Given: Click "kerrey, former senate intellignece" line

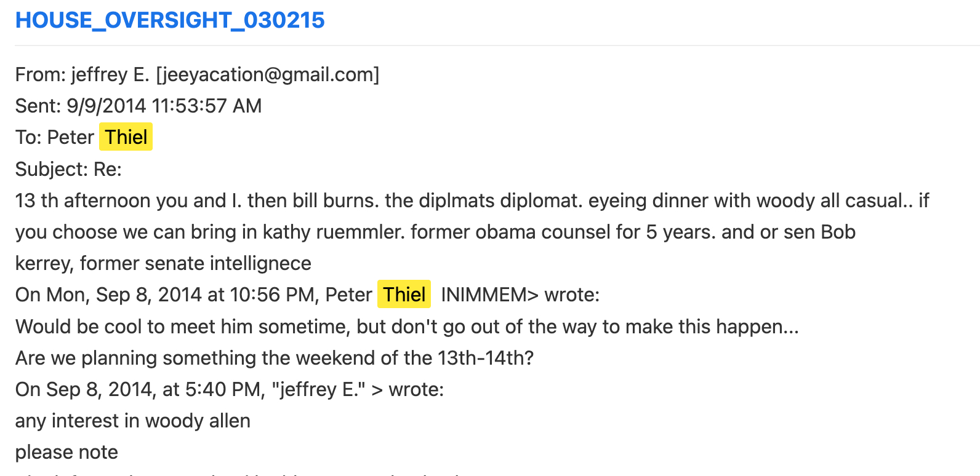Looking at the screenshot, I should pos(163,263).
